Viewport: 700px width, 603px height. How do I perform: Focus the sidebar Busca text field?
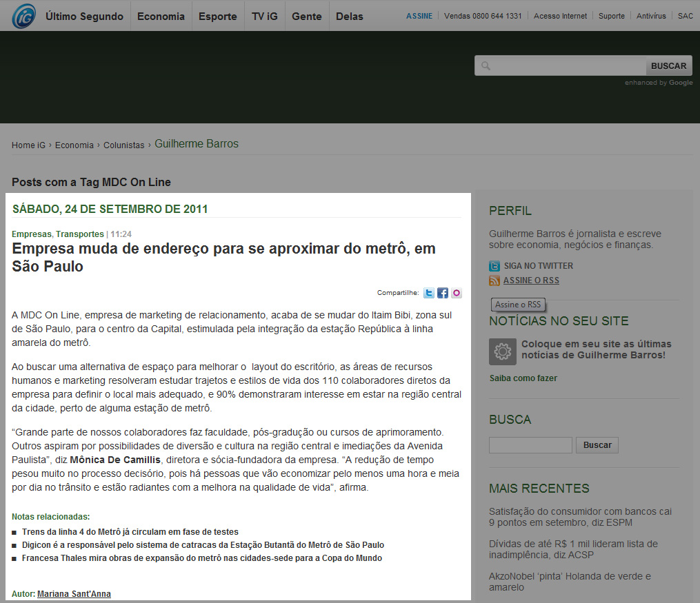pyautogui.click(x=530, y=445)
